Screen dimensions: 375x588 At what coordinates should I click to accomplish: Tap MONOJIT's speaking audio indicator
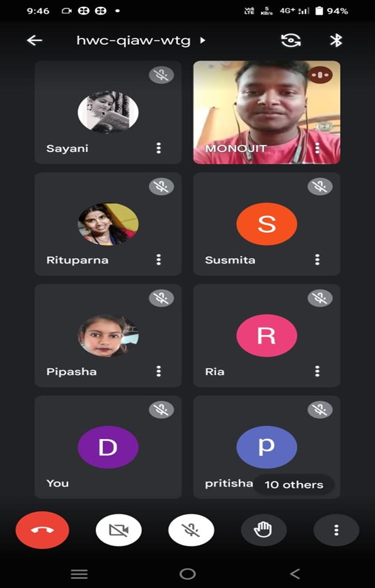[320, 75]
